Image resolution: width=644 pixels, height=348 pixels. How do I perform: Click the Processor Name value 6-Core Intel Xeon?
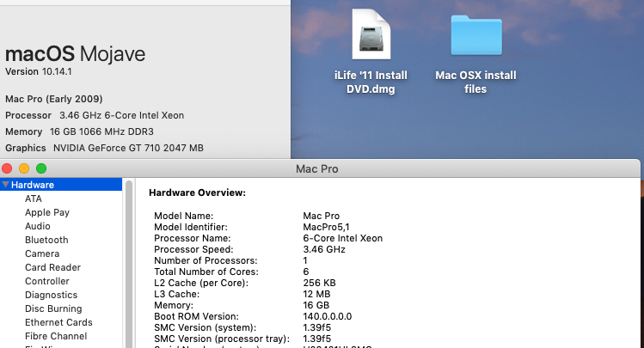[x=342, y=238]
